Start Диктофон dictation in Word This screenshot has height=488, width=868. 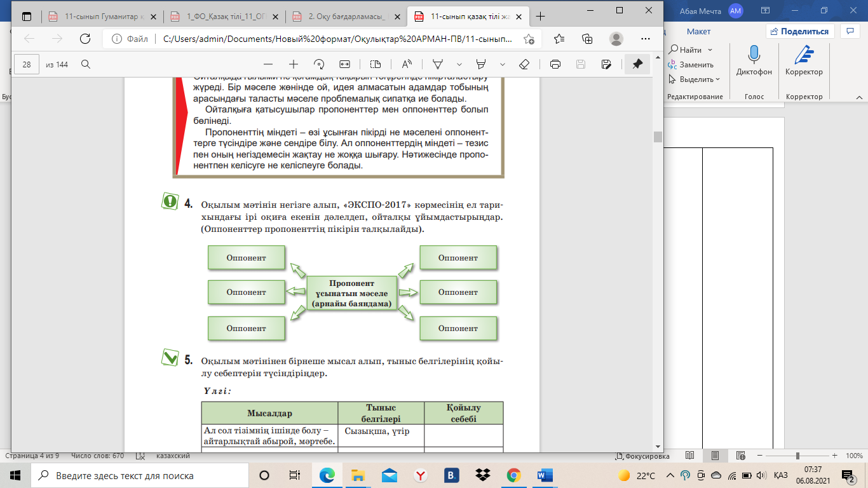pyautogui.click(x=754, y=62)
